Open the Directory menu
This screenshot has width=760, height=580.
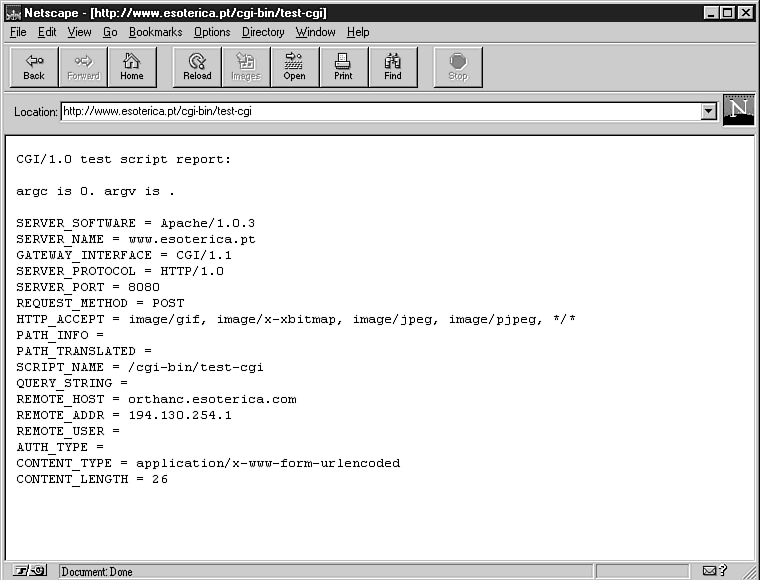click(263, 32)
